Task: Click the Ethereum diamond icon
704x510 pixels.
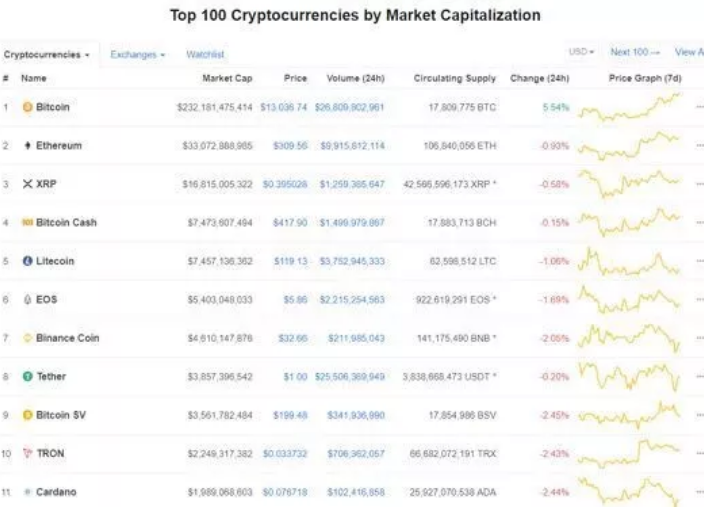Action: tap(27, 145)
